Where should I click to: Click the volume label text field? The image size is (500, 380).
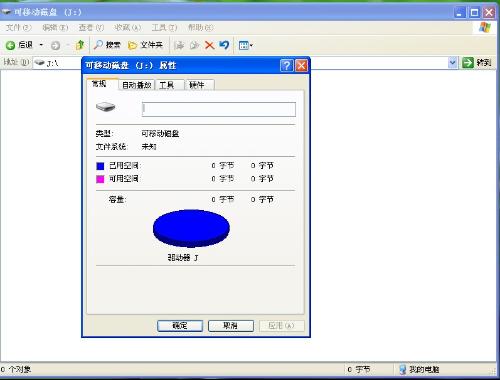tap(219, 109)
